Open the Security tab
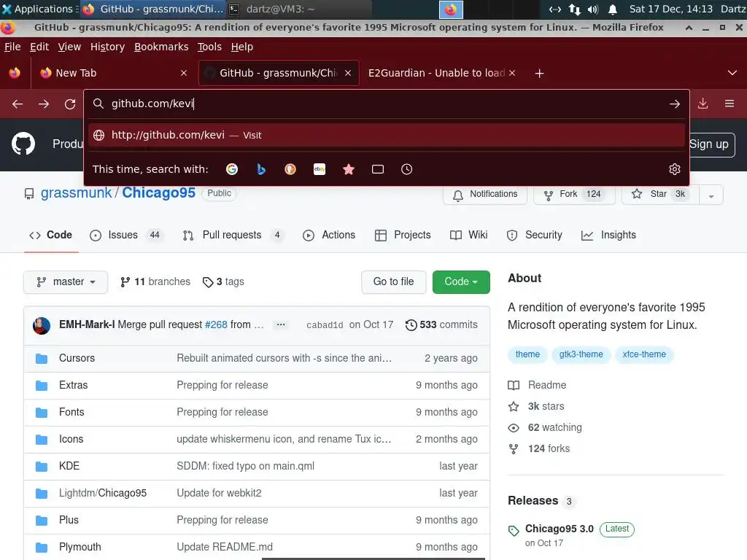The height and width of the screenshot is (560, 747). point(535,236)
